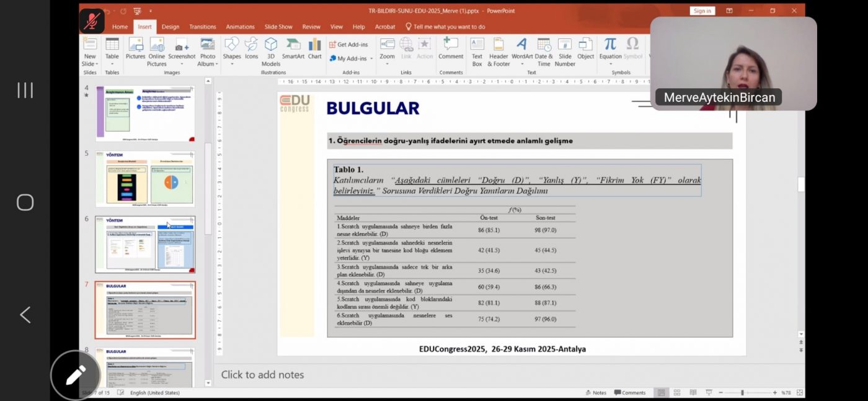Switch to Slide Sorter view

click(x=677, y=393)
